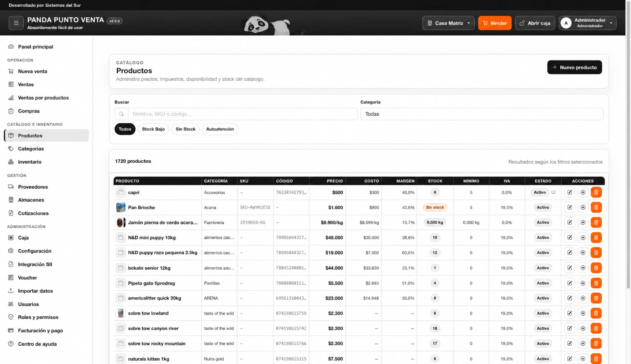Open the Casa Matriz branch dropdown

click(x=448, y=23)
